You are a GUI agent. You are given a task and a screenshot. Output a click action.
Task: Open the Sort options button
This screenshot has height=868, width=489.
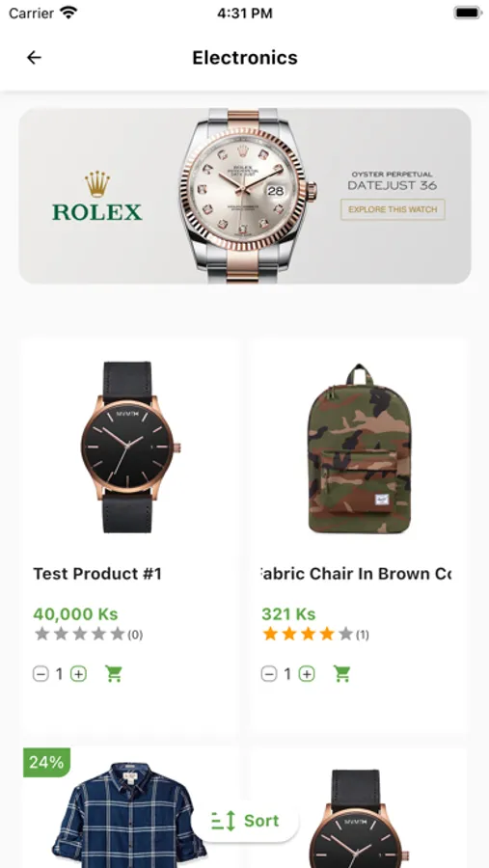(245, 821)
